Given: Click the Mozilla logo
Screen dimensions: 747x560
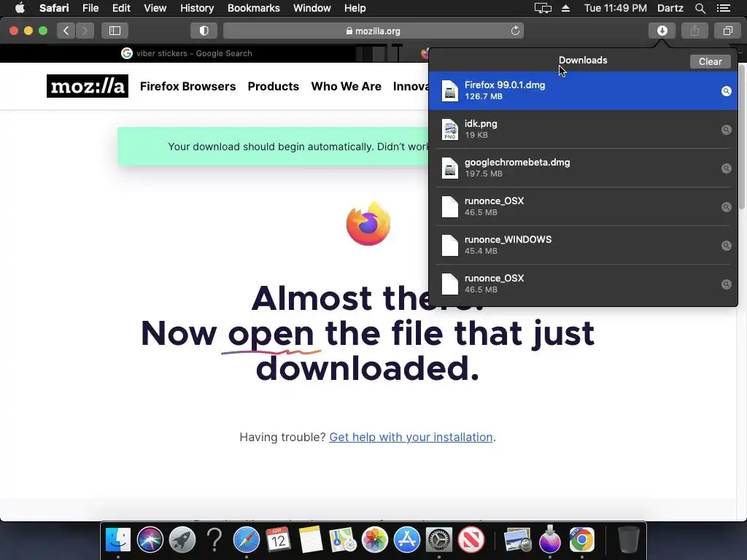Looking at the screenshot, I should [x=88, y=86].
